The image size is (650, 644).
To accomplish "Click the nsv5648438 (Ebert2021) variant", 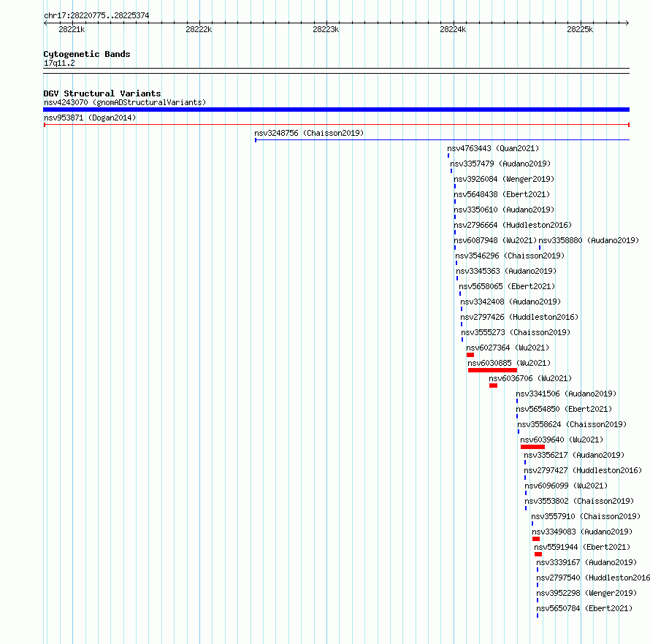I will [502, 194].
